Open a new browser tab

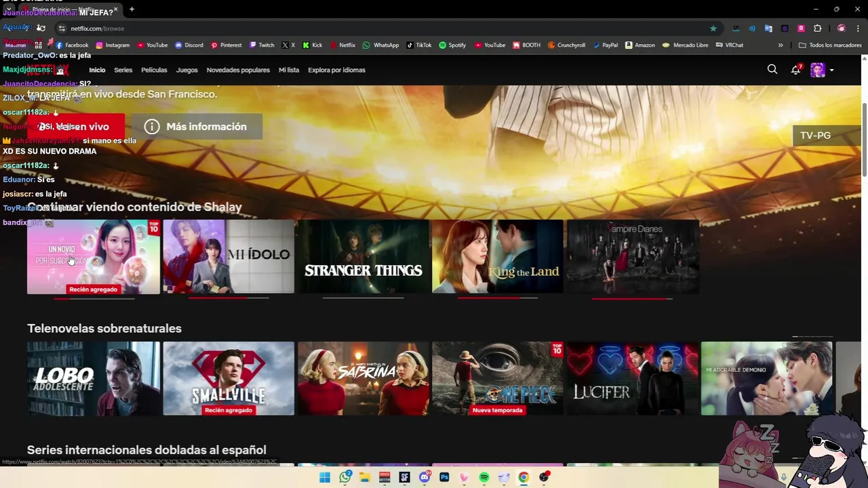[x=132, y=9]
